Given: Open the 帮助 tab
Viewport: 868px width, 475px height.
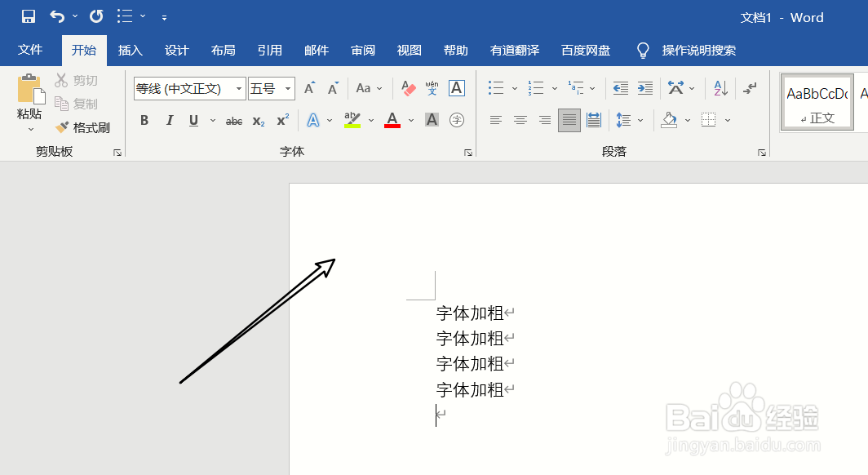Looking at the screenshot, I should point(455,51).
